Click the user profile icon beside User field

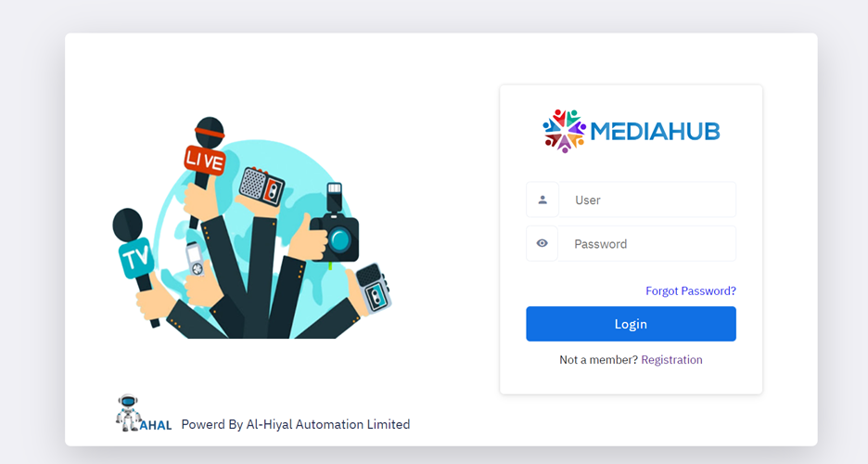(x=542, y=200)
